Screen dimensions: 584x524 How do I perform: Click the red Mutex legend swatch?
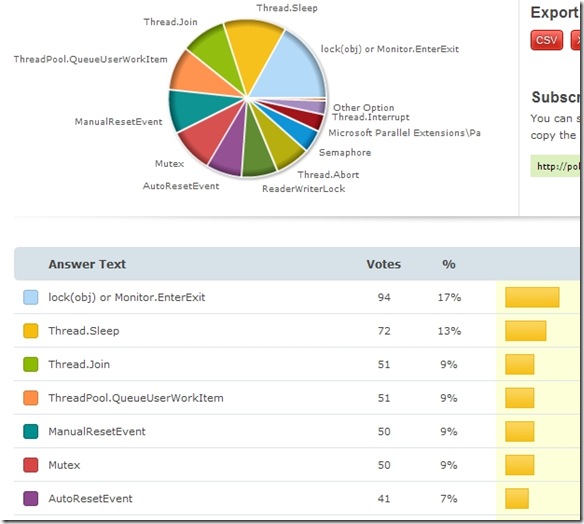(31, 465)
